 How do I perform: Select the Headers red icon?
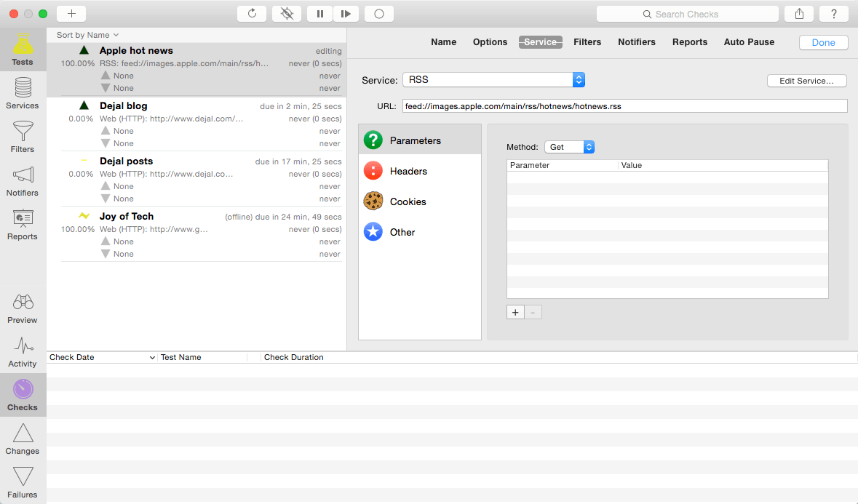click(x=373, y=171)
